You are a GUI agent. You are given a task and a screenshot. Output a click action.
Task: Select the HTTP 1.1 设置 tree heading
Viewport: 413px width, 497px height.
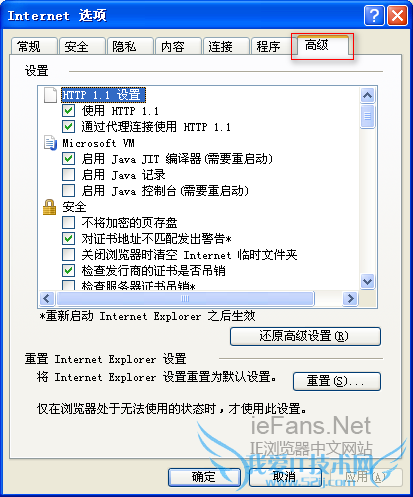(103, 95)
